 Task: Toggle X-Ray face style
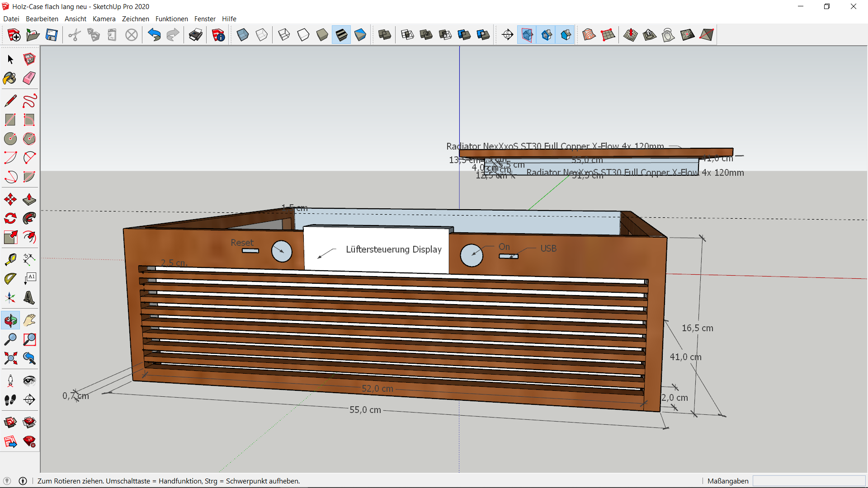point(243,35)
